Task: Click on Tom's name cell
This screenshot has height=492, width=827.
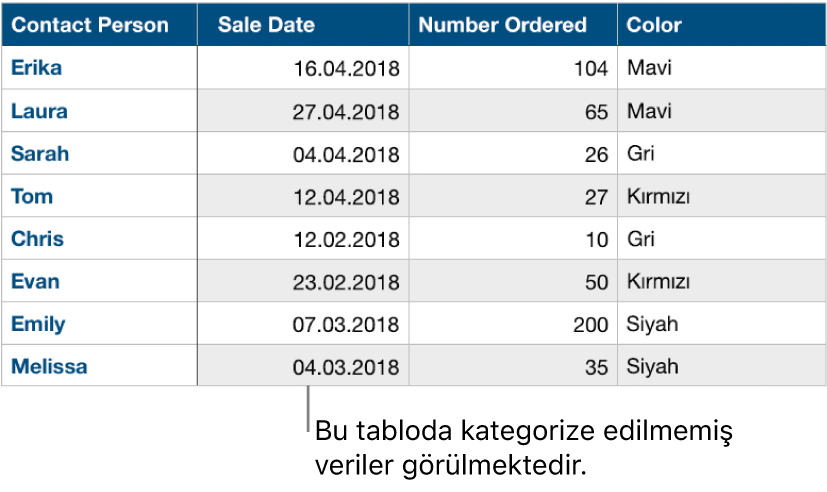Action: [x=32, y=196]
